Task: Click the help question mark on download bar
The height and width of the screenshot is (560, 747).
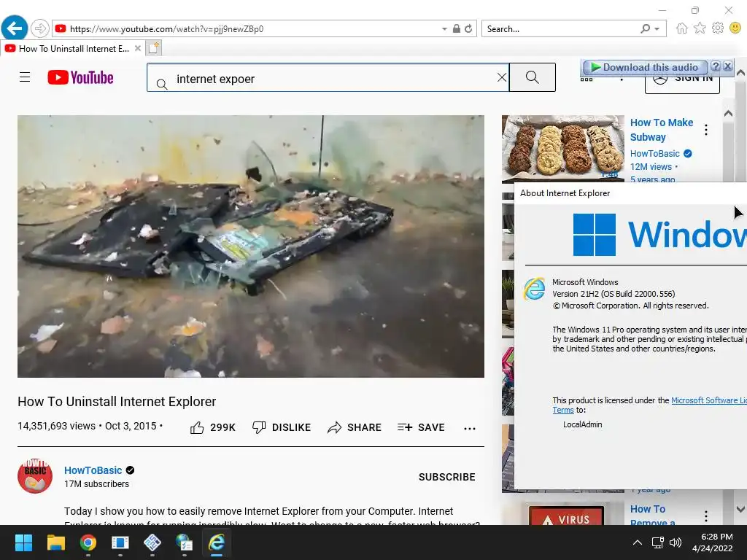Action: (716, 66)
